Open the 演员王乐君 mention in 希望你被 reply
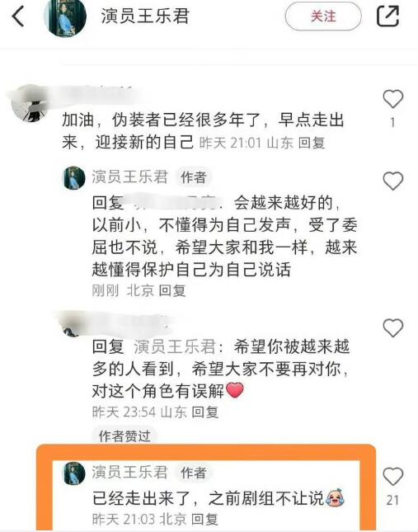The width and height of the screenshot is (418, 532). click(x=175, y=347)
